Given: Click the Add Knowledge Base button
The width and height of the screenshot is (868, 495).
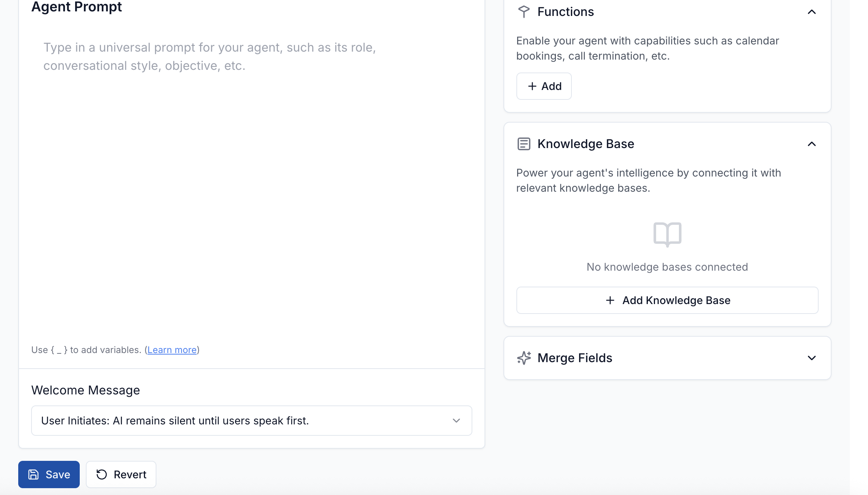Looking at the screenshot, I should tap(667, 300).
